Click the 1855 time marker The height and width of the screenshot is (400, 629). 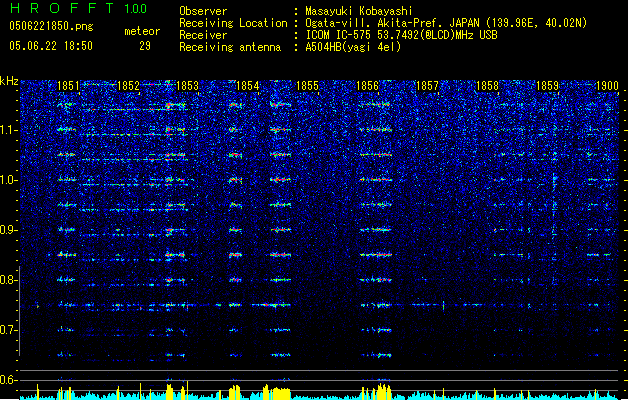coord(307,86)
